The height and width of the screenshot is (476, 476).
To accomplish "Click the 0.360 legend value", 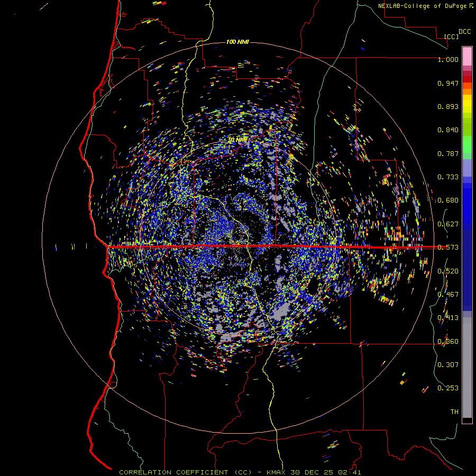I will click(448, 342).
